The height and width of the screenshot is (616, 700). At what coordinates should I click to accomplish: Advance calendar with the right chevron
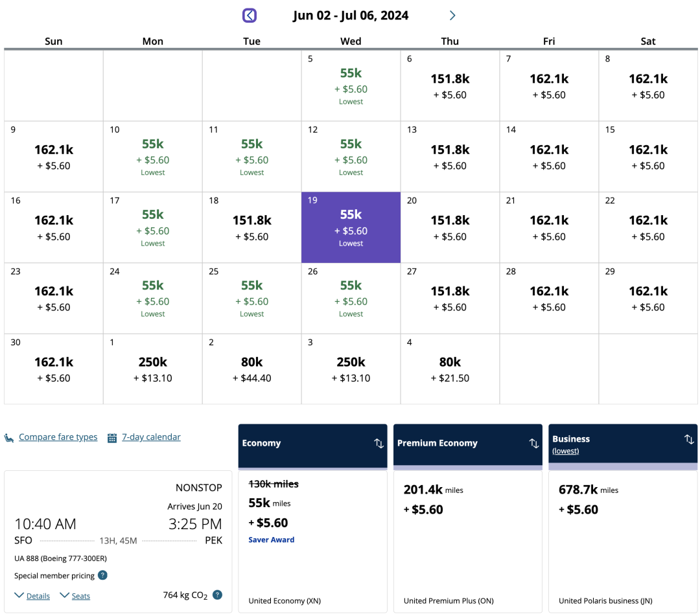coord(452,16)
